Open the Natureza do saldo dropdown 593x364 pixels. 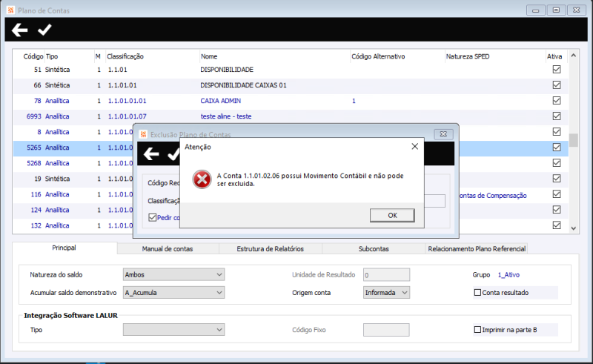tap(173, 274)
